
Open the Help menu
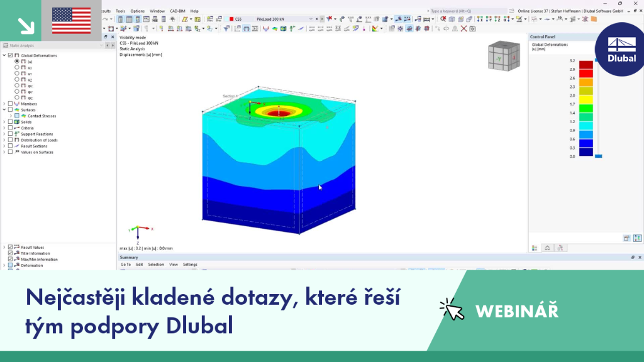[194, 11]
